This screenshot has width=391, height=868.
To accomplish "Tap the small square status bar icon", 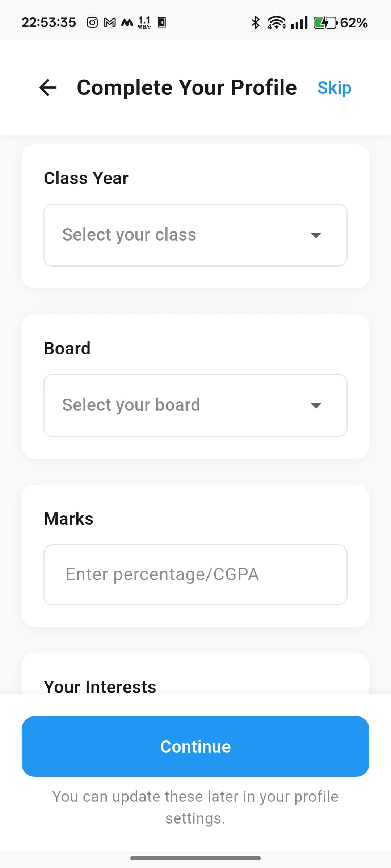I will tap(162, 23).
